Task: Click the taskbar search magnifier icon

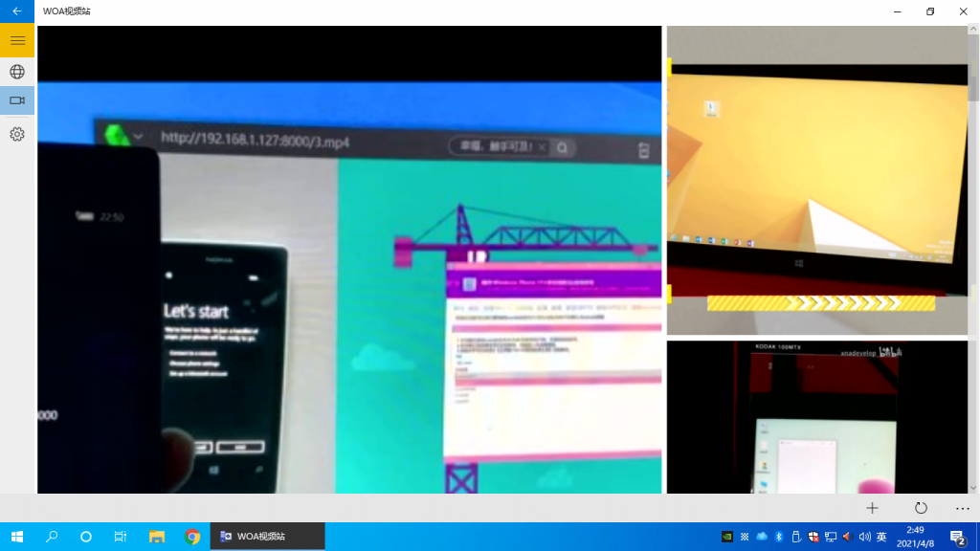Action: click(52, 537)
